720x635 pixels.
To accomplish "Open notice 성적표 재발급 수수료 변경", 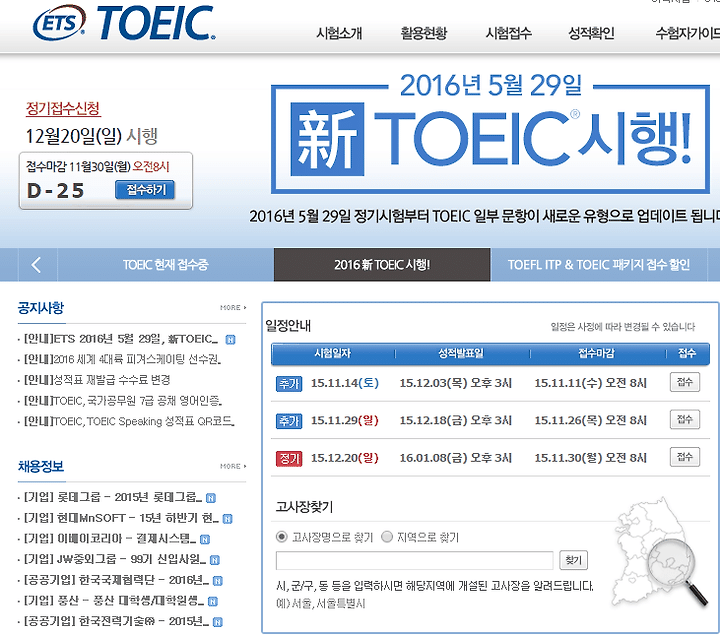I will [97, 380].
